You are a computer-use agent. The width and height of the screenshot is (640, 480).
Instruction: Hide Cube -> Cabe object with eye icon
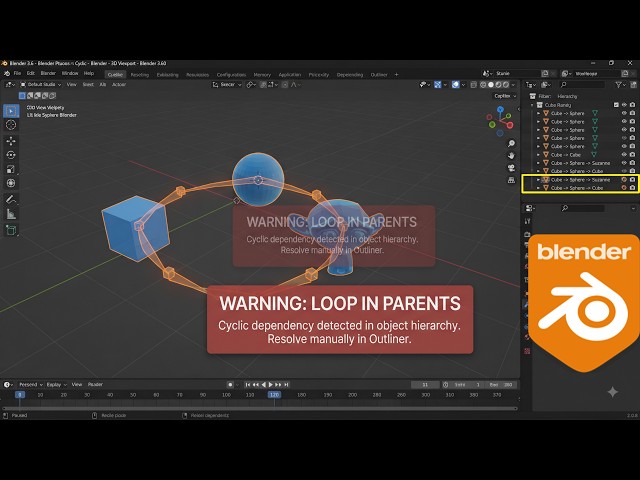coord(624,155)
